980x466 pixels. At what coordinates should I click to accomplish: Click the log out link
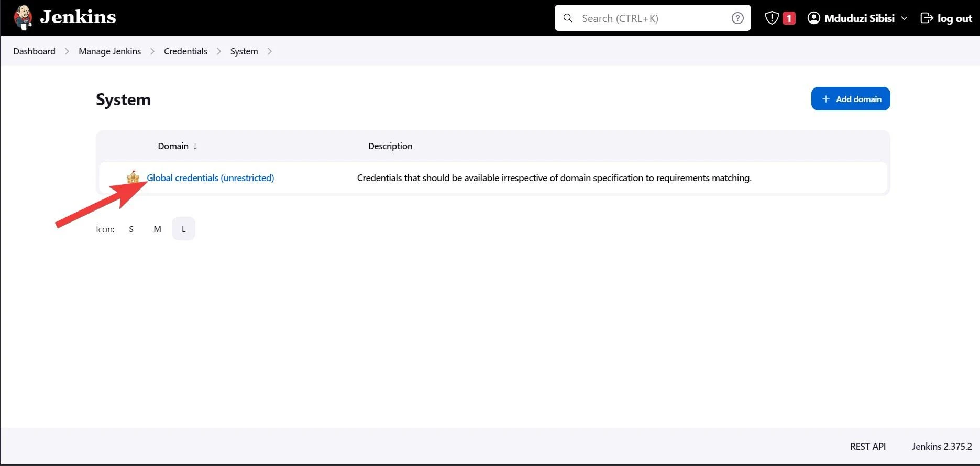coord(954,18)
